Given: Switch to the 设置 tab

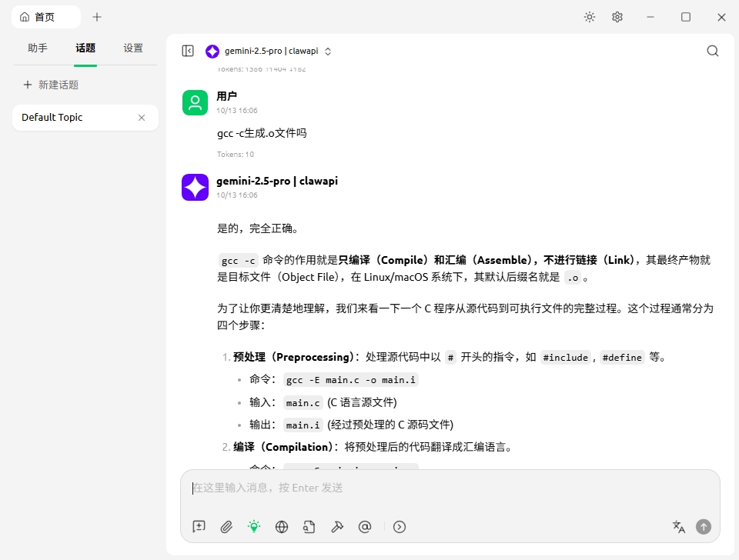Looking at the screenshot, I should (x=133, y=48).
